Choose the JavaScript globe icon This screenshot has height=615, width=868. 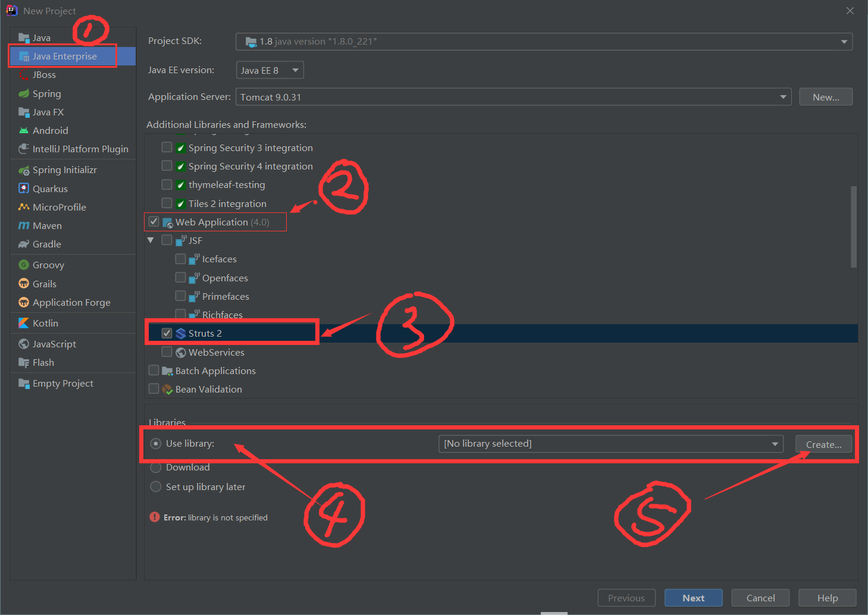pyautogui.click(x=24, y=344)
